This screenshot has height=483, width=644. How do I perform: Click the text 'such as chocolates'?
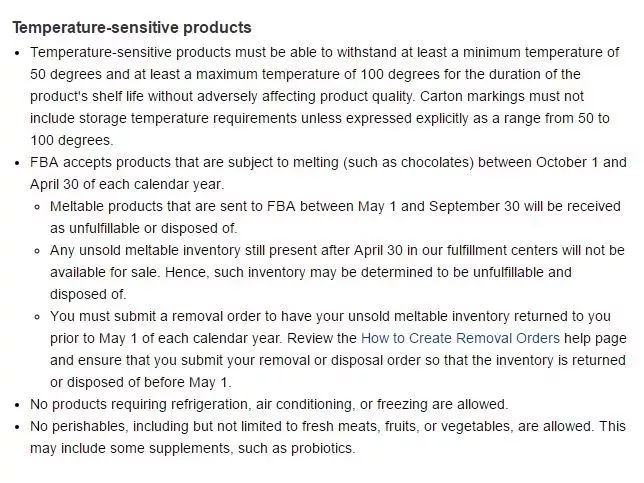coord(407,162)
